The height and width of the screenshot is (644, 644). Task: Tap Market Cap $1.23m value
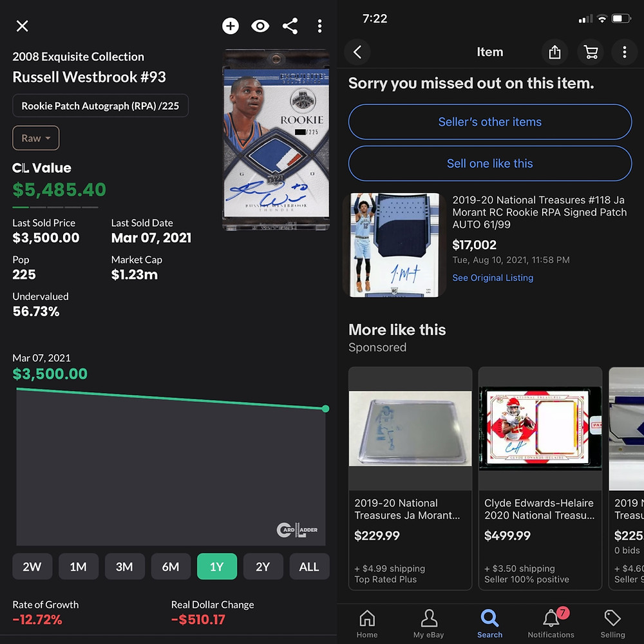coord(135,274)
